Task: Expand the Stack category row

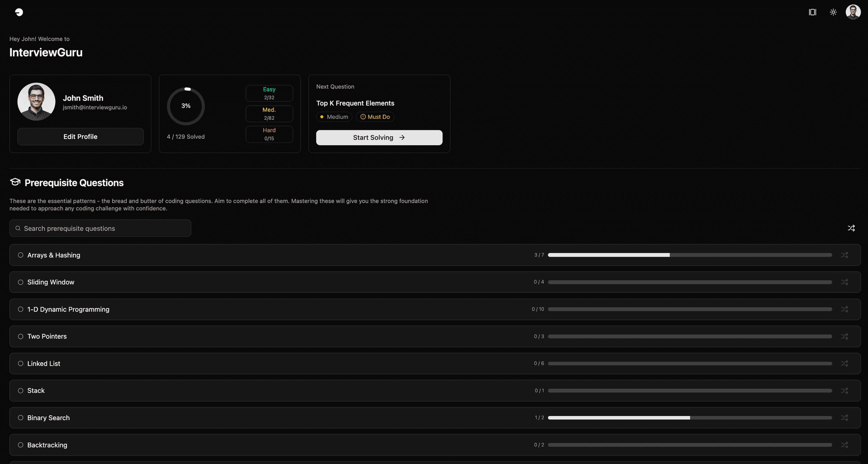Action: point(36,391)
